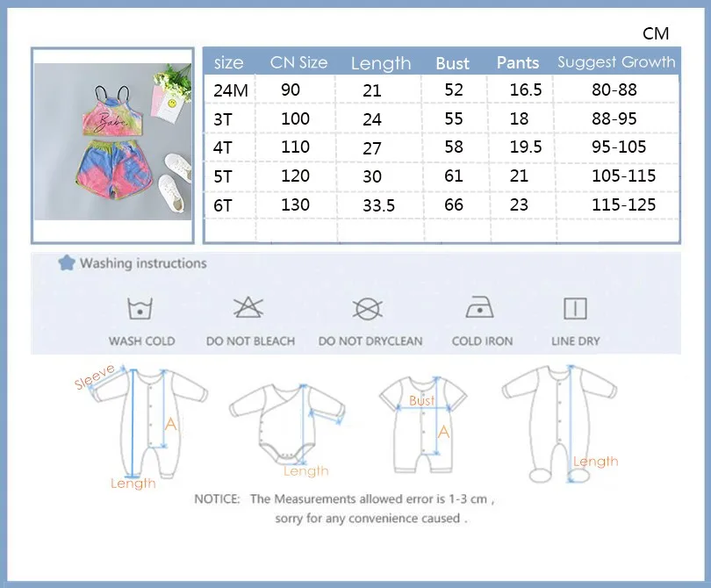Click Pants value '18'

519,118
